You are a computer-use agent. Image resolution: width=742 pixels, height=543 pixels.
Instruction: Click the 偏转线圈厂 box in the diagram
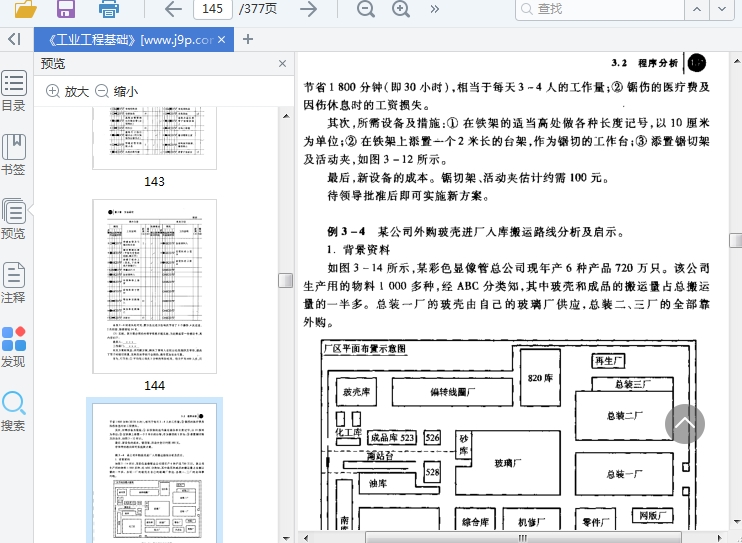tap(452, 392)
